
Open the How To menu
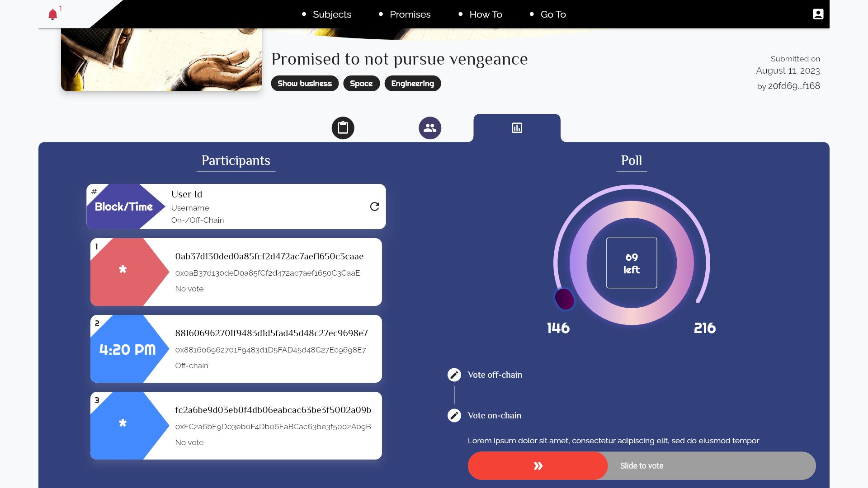click(x=486, y=14)
